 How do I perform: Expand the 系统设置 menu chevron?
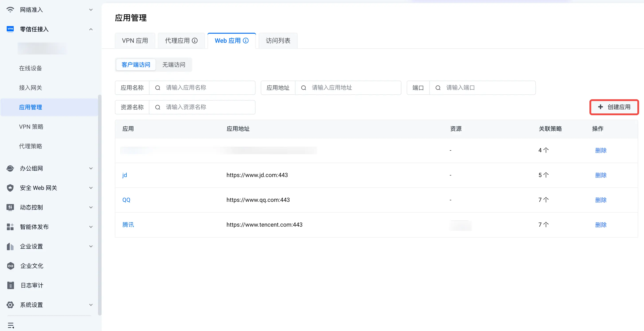91,305
